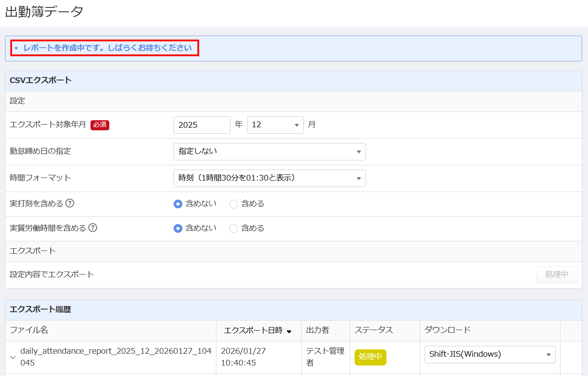The height and width of the screenshot is (376, 588).
Task: Open the 勤怠締め日の指定 dropdown
Action: click(x=269, y=152)
